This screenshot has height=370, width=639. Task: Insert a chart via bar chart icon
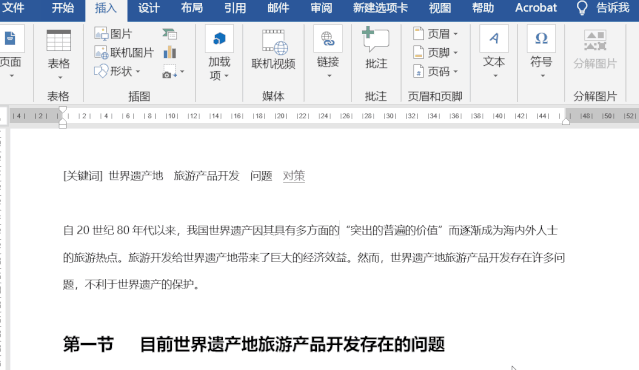[x=170, y=52]
